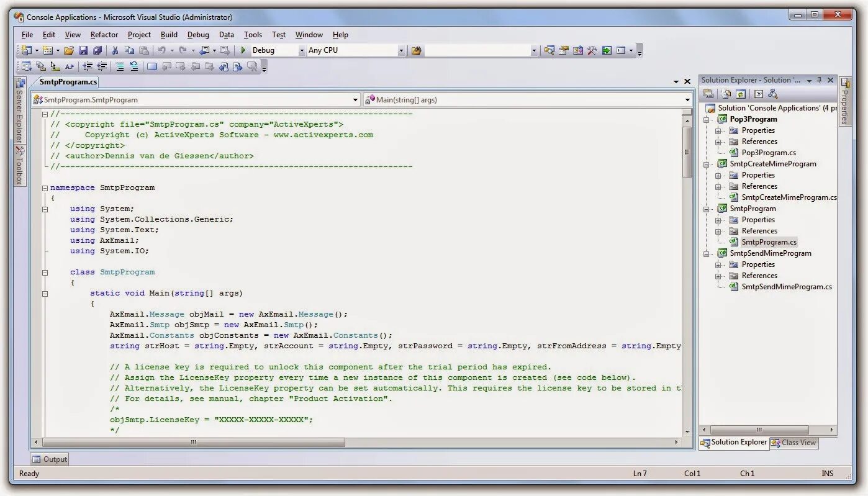
Task: Collapse the Pop3Program project node
Action: click(x=707, y=120)
